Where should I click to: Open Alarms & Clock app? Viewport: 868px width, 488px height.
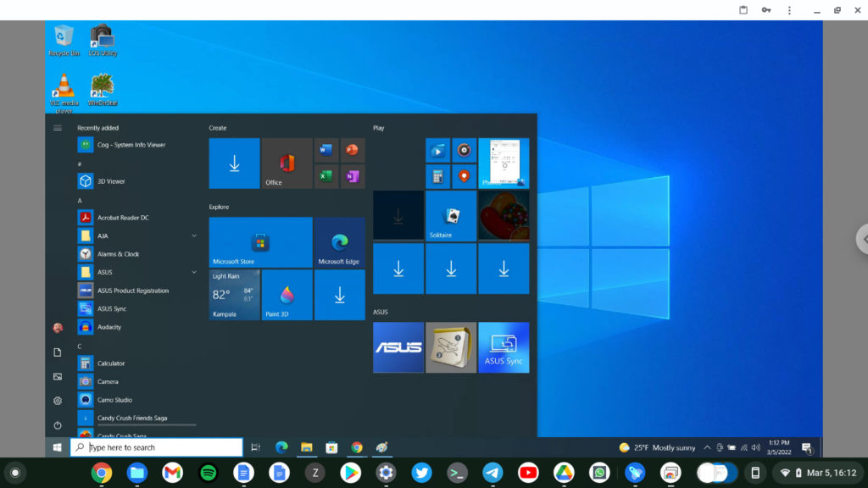pyautogui.click(x=136, y=254)
